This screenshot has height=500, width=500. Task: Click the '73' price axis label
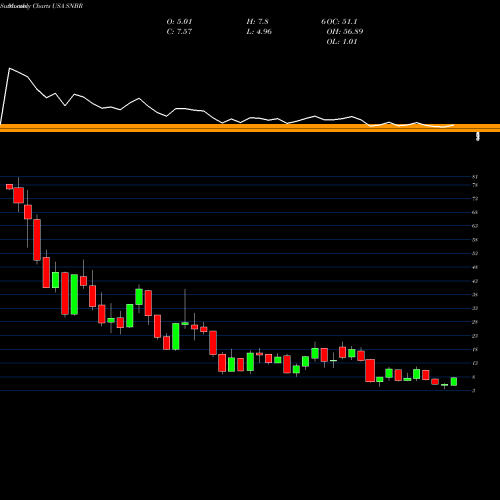475,199
